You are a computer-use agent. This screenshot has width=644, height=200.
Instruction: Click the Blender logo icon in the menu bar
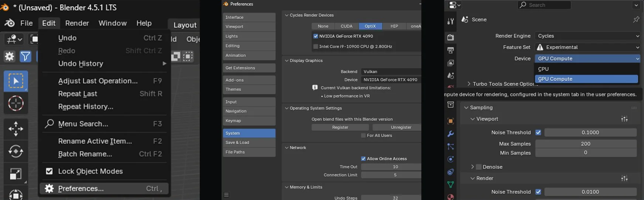point(10,23)
